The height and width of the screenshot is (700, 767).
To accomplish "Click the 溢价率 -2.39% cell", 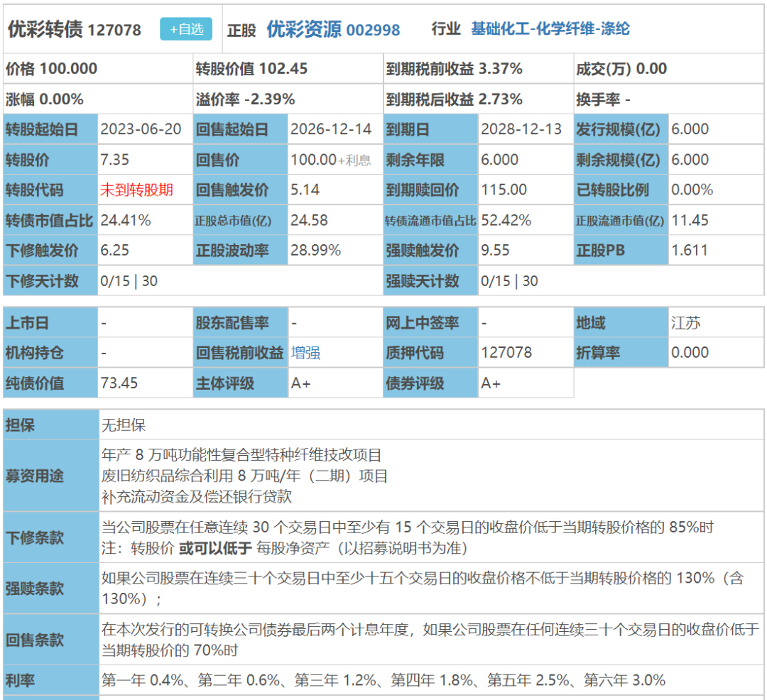I will tap(288, 99).
